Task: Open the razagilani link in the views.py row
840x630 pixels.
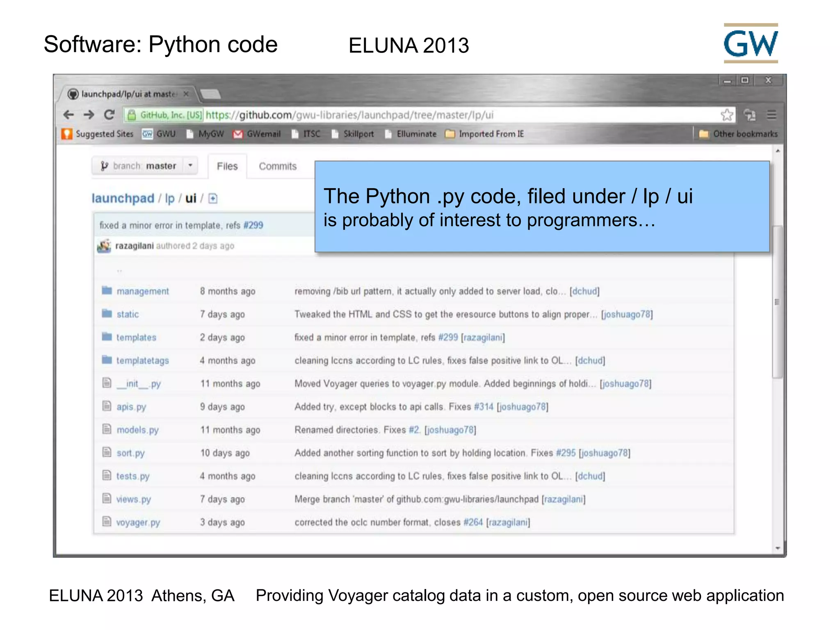Action: click(564, 499)
